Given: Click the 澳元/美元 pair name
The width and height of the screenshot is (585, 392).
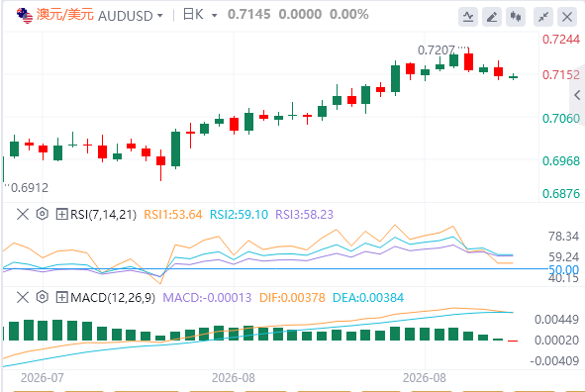Looking at the screenshot, I should [x=65, y=15].
